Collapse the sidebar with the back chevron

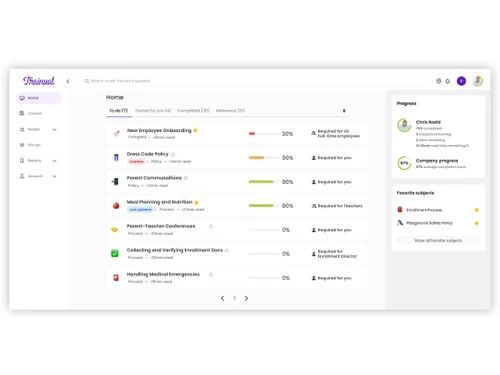click(x=68, y=81)
